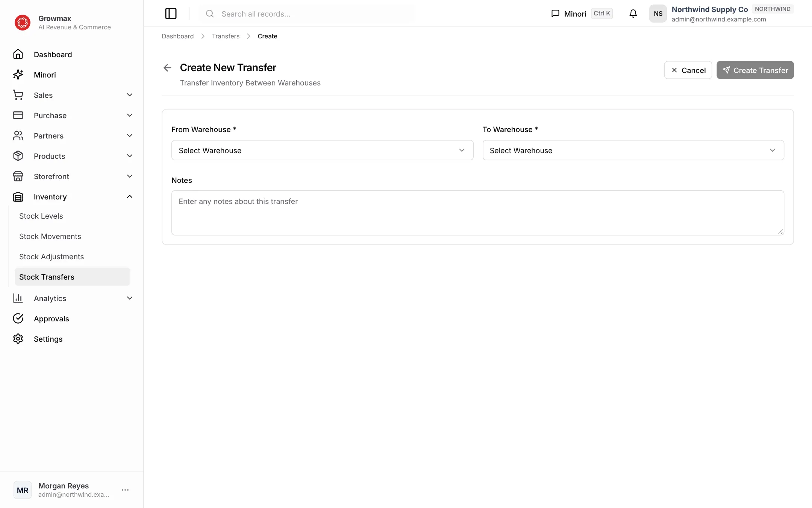Click the NORTHWIND badge

(x=773, y=9)
